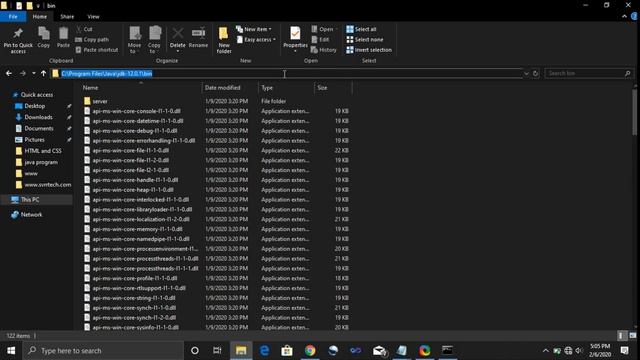Click the address bar path field
This screenshot has width=640, height=360.
[x=287, y=73]
